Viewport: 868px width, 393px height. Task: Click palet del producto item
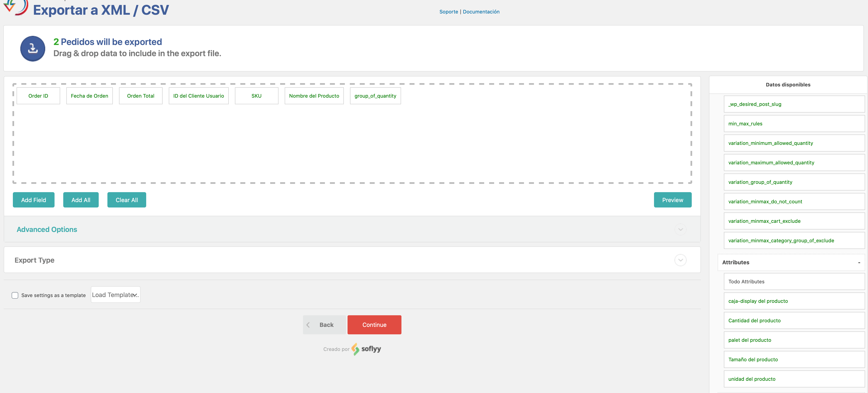(x=794, y=340)
